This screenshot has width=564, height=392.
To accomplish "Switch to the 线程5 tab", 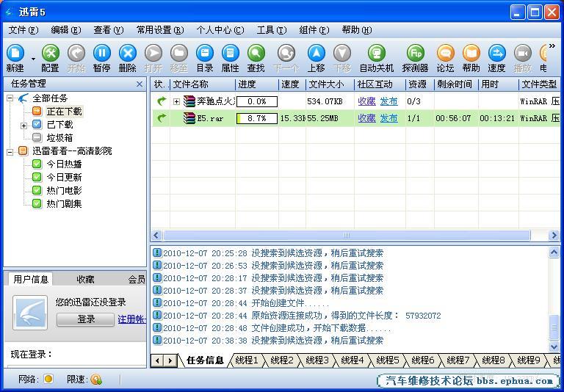I will point(388,360).
